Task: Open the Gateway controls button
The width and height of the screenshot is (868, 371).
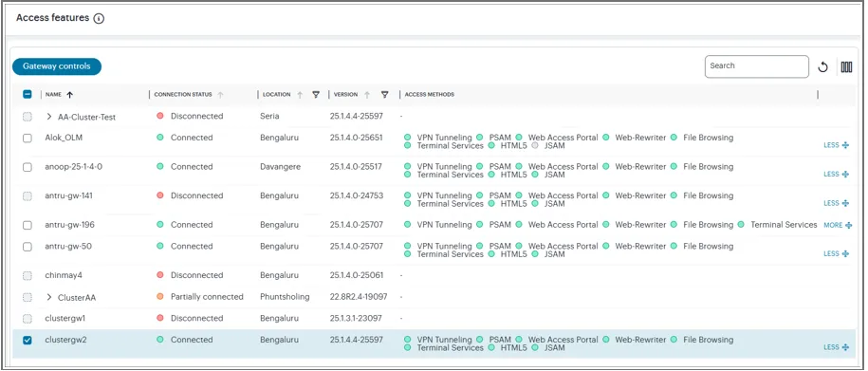Action: point(57,66)
